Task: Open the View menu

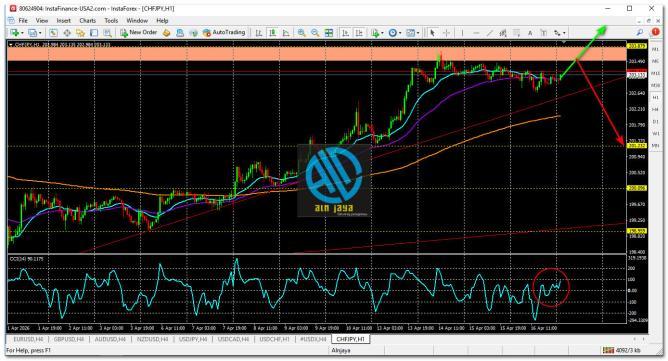Action: 42,20
